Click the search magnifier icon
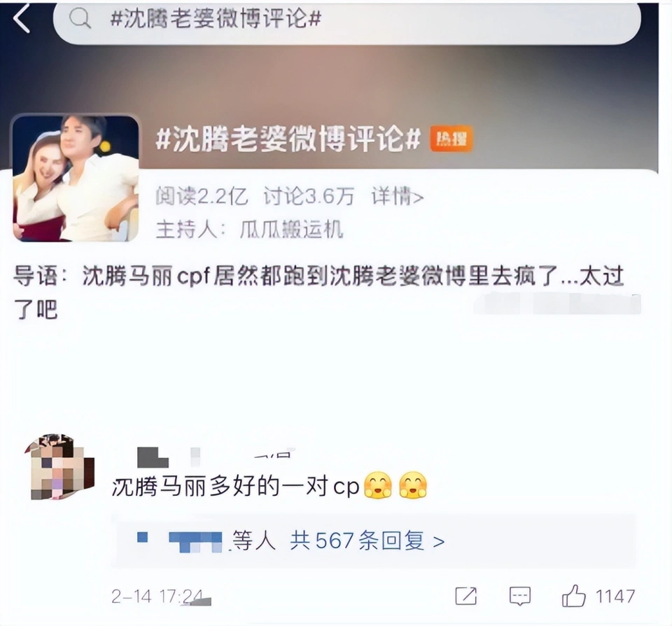The image size is (672, 626). (80, 18)
